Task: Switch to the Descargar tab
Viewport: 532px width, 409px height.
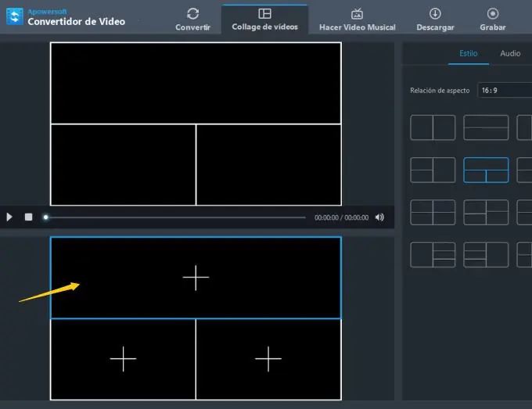Action: coord(435,20)
